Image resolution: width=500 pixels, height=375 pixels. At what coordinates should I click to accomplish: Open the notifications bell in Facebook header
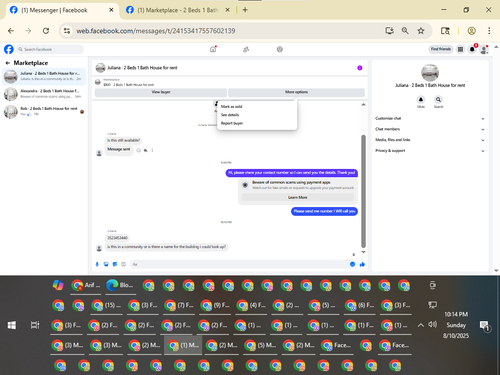(472, 49)
